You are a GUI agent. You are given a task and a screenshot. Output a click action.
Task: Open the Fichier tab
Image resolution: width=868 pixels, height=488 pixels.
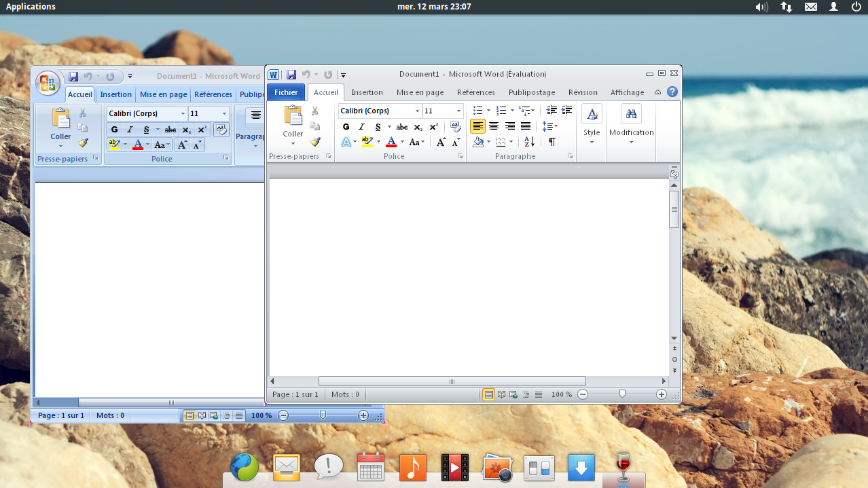pyautogui.click(x=286, y=92)
